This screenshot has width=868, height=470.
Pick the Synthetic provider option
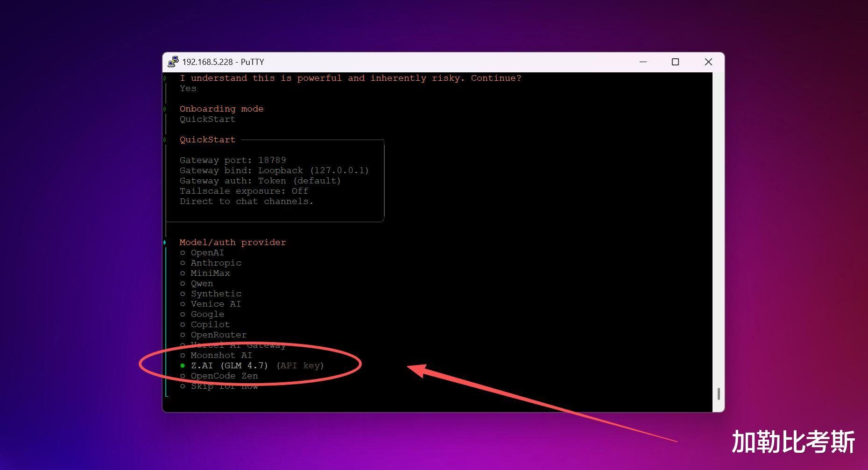pyautogui.click(x=211, y=294)
